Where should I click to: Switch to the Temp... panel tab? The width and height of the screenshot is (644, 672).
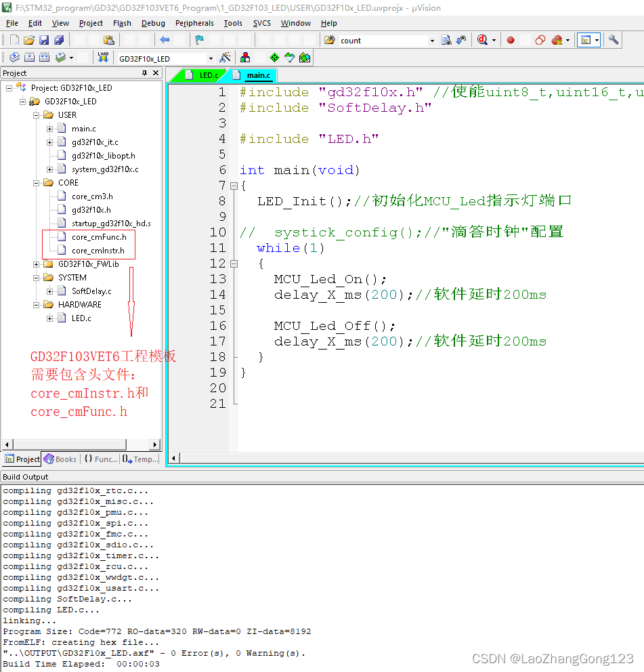pos(139,459)
